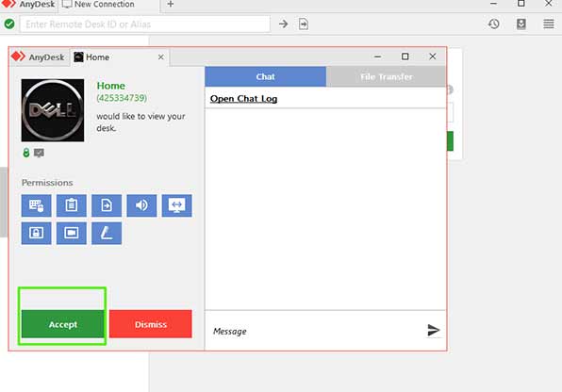The height and width of the screenshot is (392, 562).
Task: Click the AnyDesk logo tab in session window
Action: click(38, 57)
